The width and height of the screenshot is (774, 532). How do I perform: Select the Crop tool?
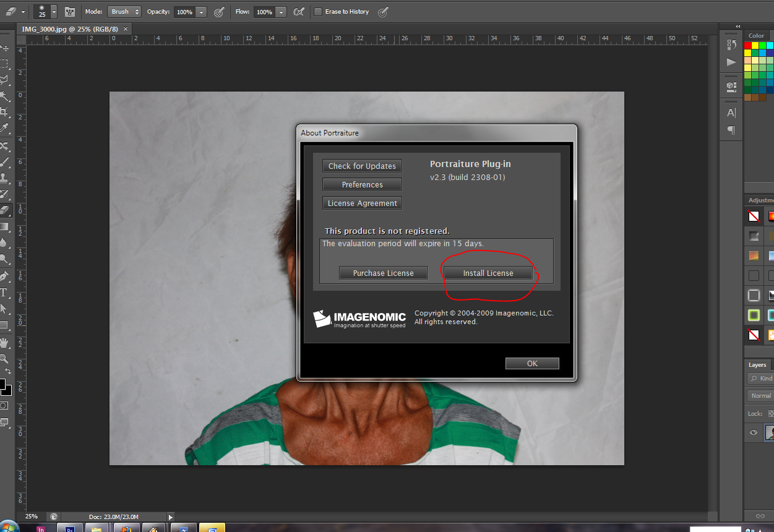(4, 112)
